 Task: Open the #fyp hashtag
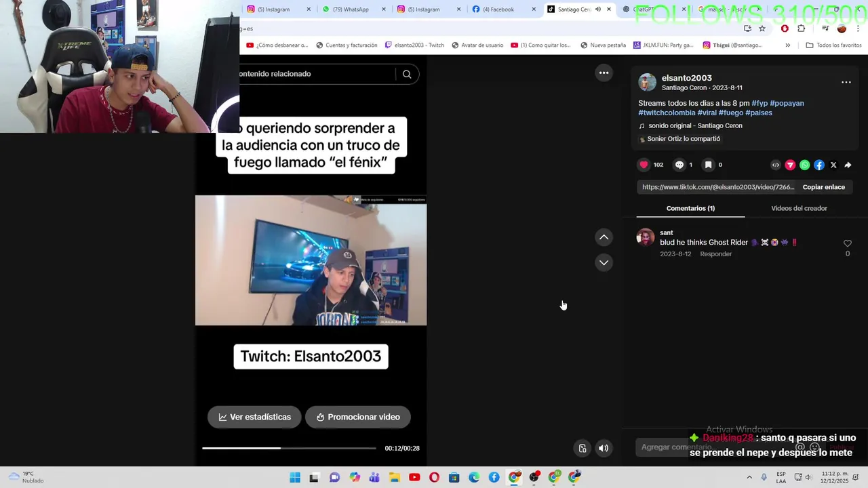coord(759,103)
